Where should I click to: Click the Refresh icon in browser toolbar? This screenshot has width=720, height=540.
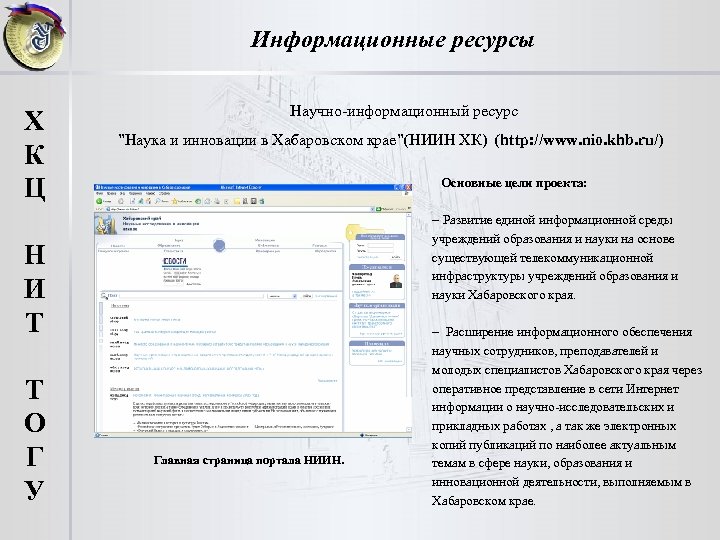141,201
